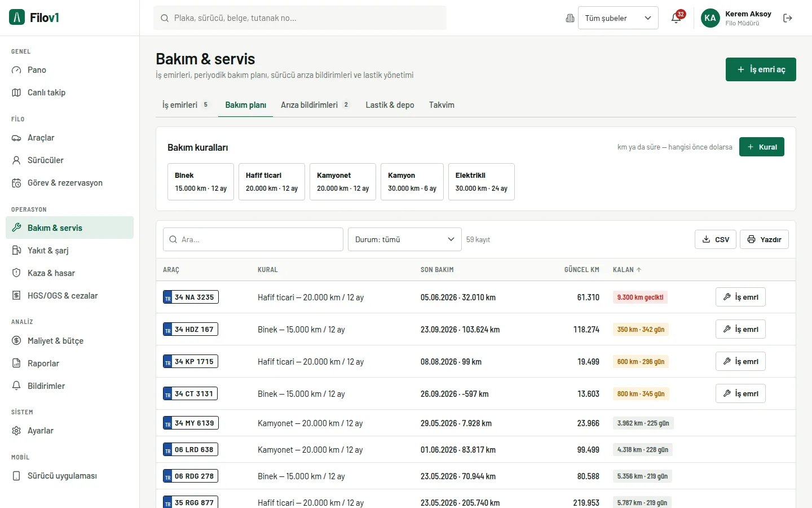Open HGS/OGS & cezalar section

(69, 296)
